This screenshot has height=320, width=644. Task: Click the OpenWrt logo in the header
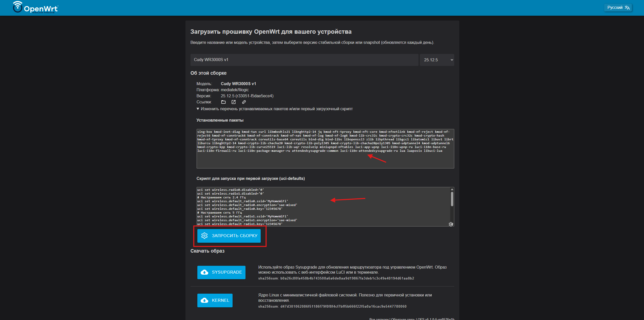35,7
